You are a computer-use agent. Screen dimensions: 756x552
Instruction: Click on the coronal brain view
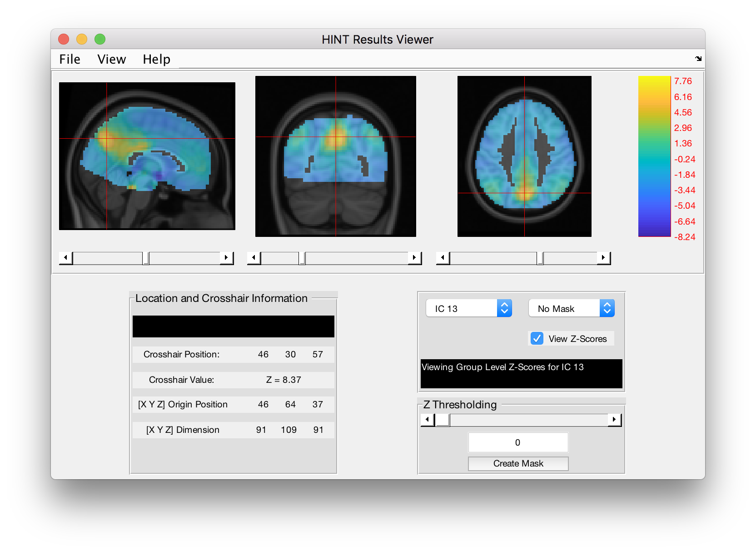[x=336, y=156]
